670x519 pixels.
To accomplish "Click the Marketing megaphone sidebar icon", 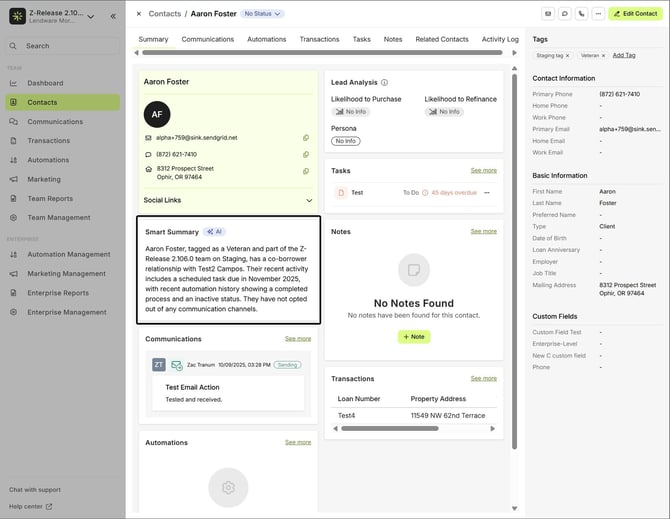I will pos(13,179).
